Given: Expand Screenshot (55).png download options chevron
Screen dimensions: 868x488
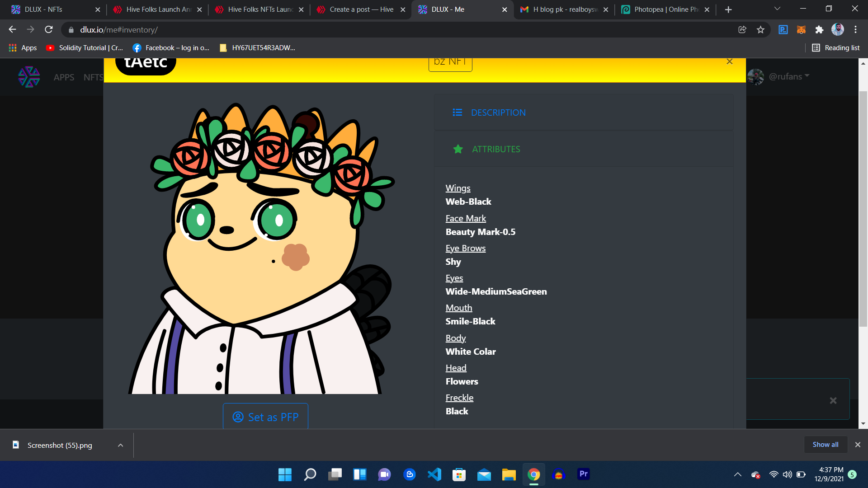Looking at the screenshot, I should [120, 445].
